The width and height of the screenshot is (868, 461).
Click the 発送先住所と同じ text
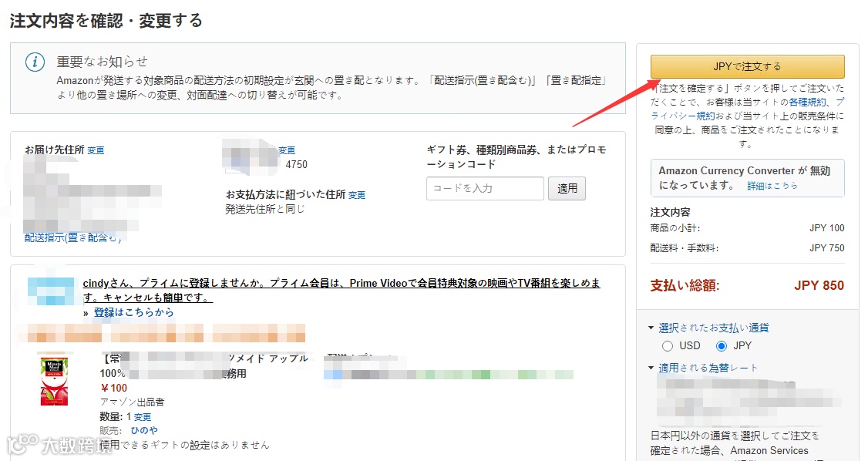(x=264, y=209)
